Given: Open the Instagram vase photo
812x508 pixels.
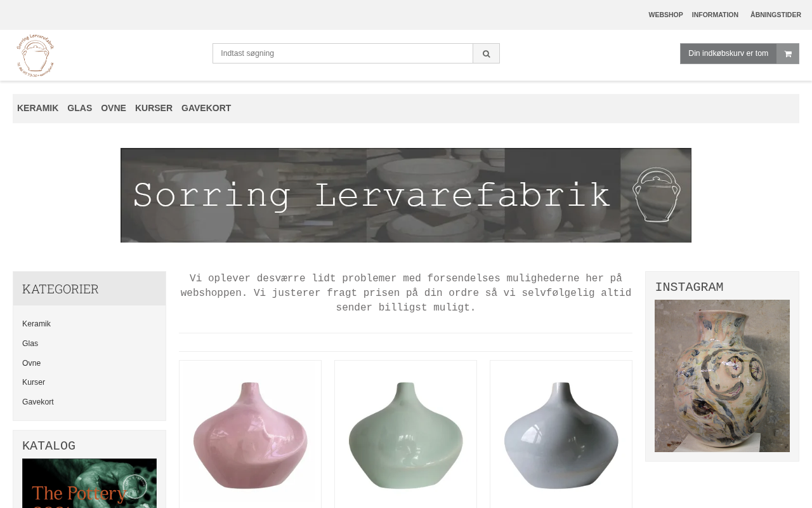Looking at the screenshot, I should coord(722,376).
